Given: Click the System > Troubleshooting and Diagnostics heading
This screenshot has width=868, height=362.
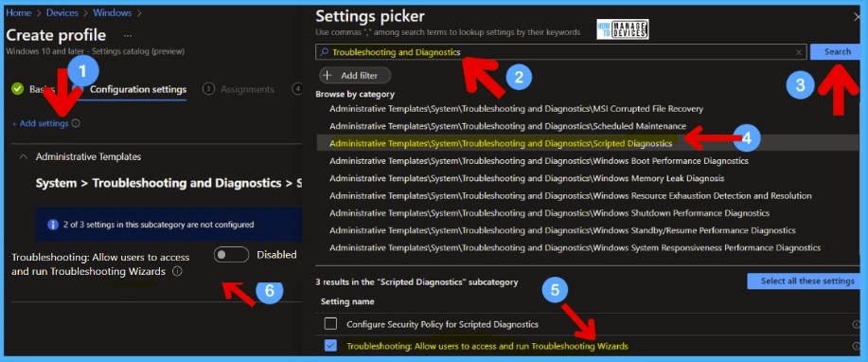Looking at the screenshot, I should click(168, 183).
